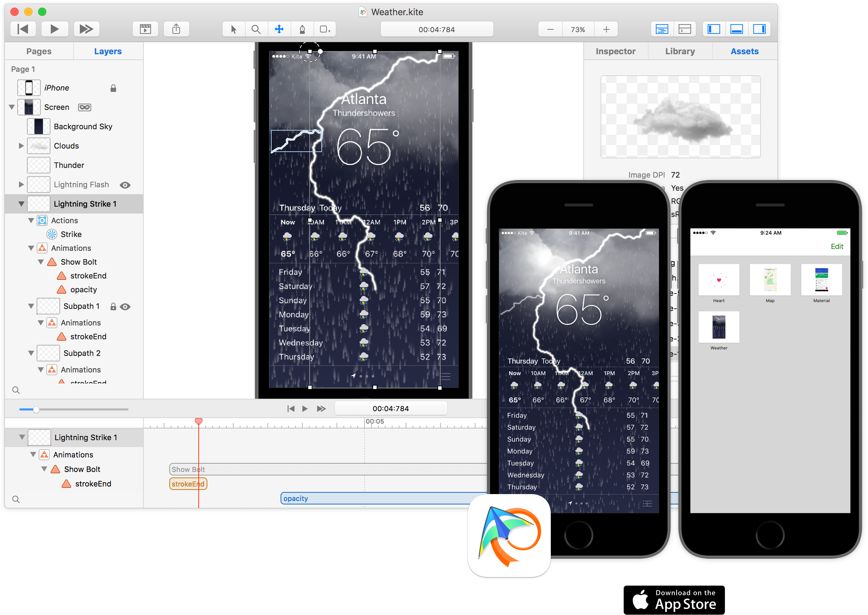Click toolbar fast-forward playback button
Screen dimensions: 868x615
tap(86, 29)
